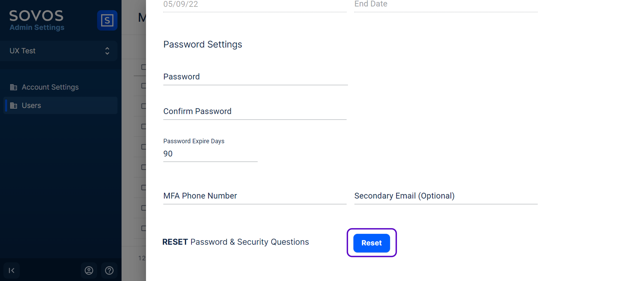Open the help question mark icon

click(x=109, y=270)
